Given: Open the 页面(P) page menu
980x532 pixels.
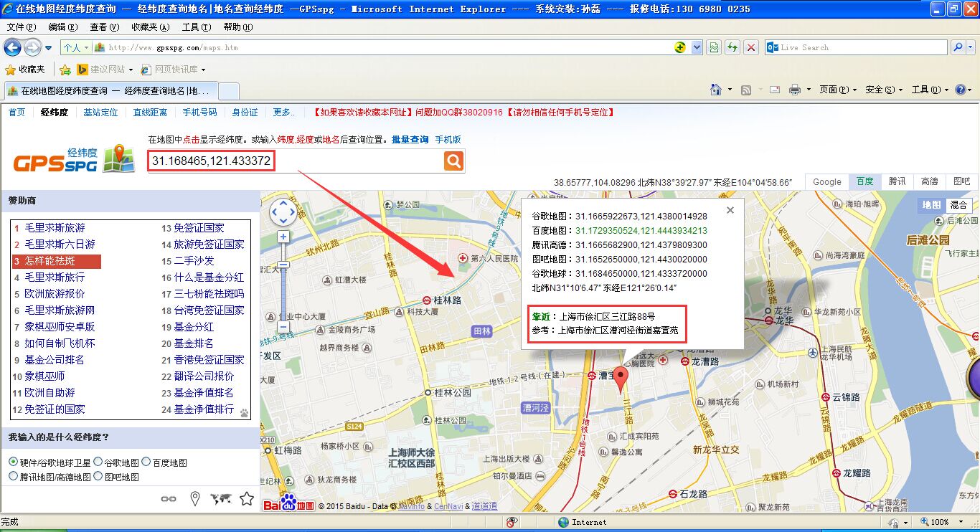Looking at the screenshot, I should (838, 90).
